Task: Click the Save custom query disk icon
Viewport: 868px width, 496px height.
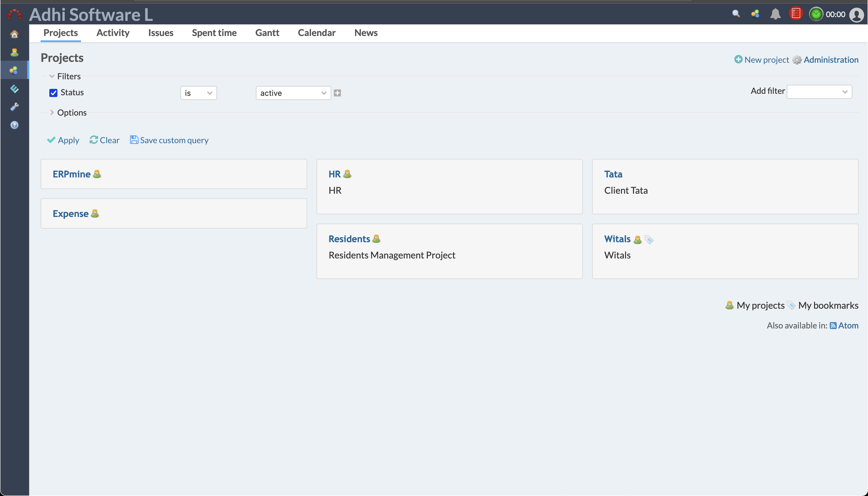Action: (134, 140)
